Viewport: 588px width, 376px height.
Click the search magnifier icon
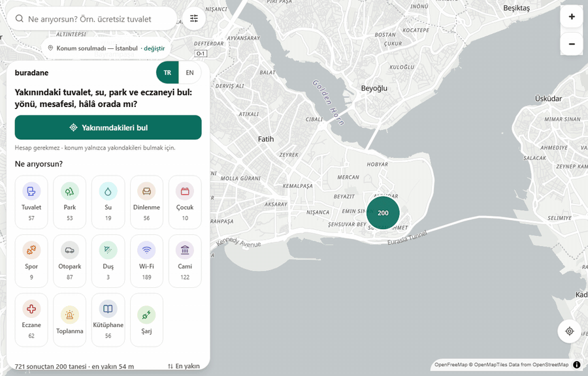coord(19,18)
